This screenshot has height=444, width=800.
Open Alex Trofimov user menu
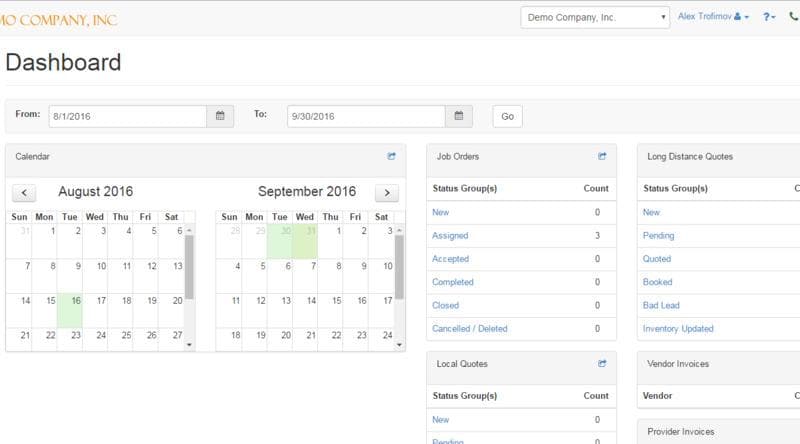point(713,17)
